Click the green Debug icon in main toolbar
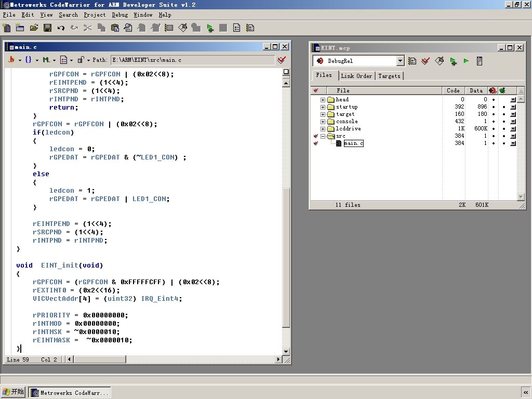Viewport: 532px width, 399px height. (210, 28)
